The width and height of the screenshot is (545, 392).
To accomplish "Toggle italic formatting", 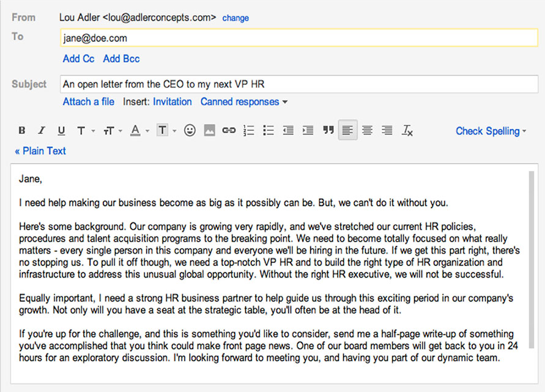I will (x=42, y=130).
